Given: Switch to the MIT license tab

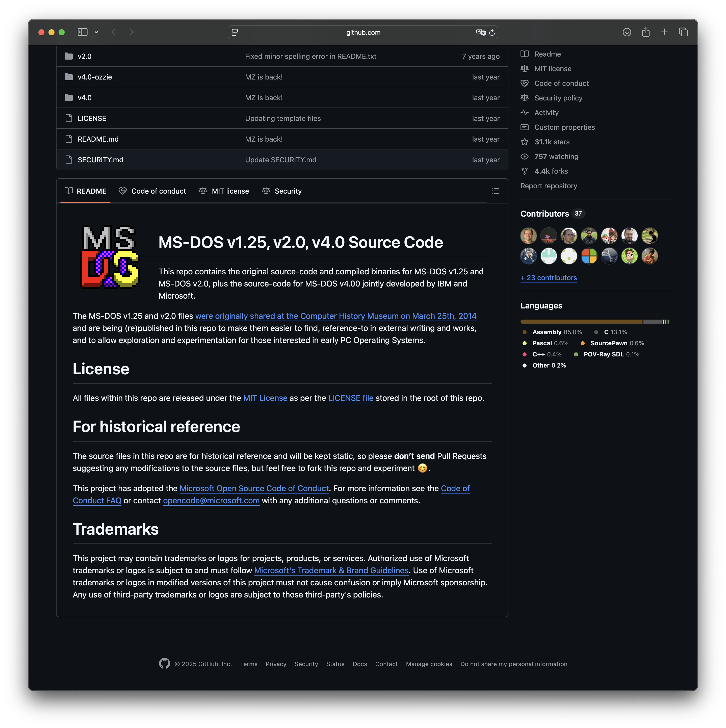Looking at the screenshot, I should 224,191.
